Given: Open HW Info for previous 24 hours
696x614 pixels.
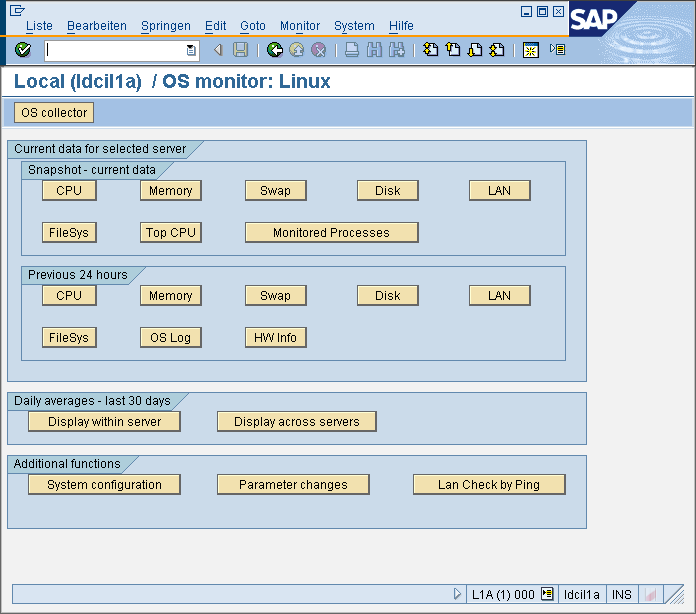Looking at the screenshot, I should (x=275, y=338).
